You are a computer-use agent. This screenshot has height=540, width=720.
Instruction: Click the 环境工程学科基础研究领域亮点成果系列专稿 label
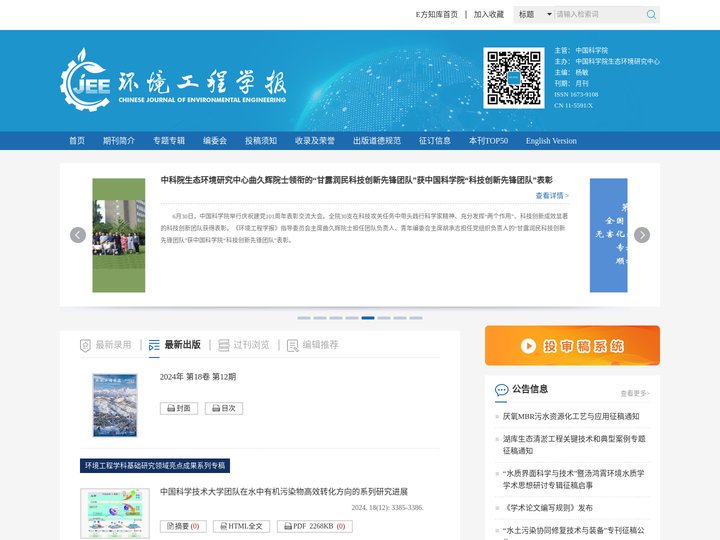click(x=155, y=466)
